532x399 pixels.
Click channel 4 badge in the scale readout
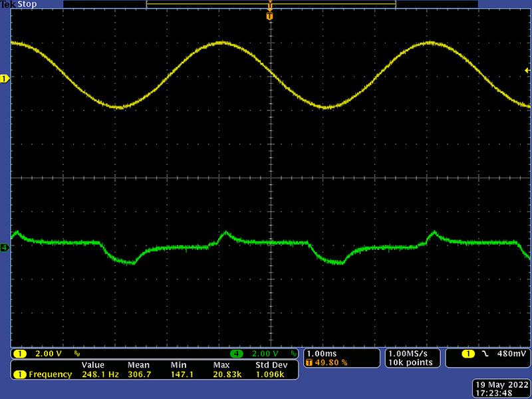[x=237, y=353]
